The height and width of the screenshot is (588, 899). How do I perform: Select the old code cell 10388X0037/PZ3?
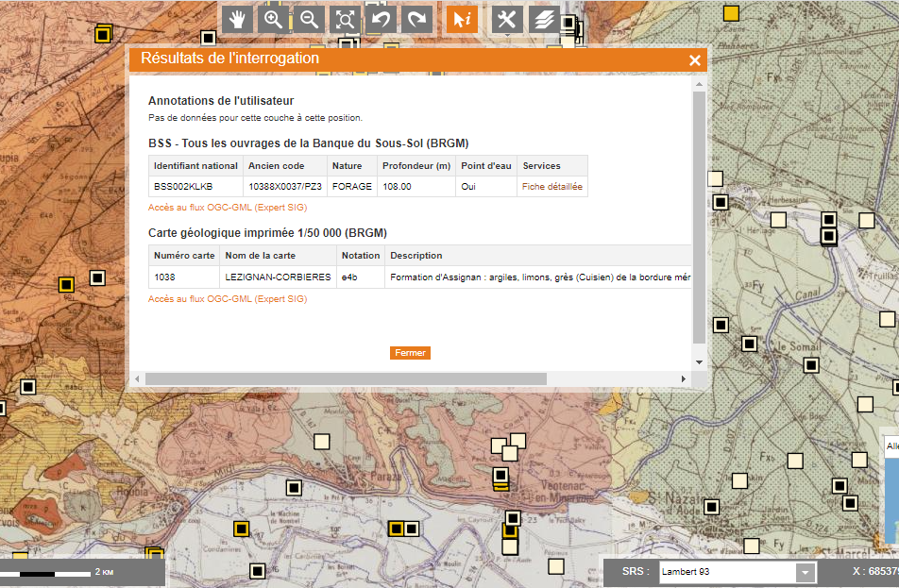tap(285, 186)
